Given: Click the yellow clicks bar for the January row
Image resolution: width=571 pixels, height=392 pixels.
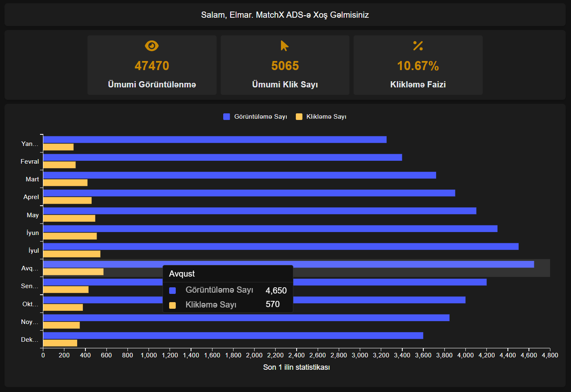Looking at the screenshot, I should coord(58,147).
